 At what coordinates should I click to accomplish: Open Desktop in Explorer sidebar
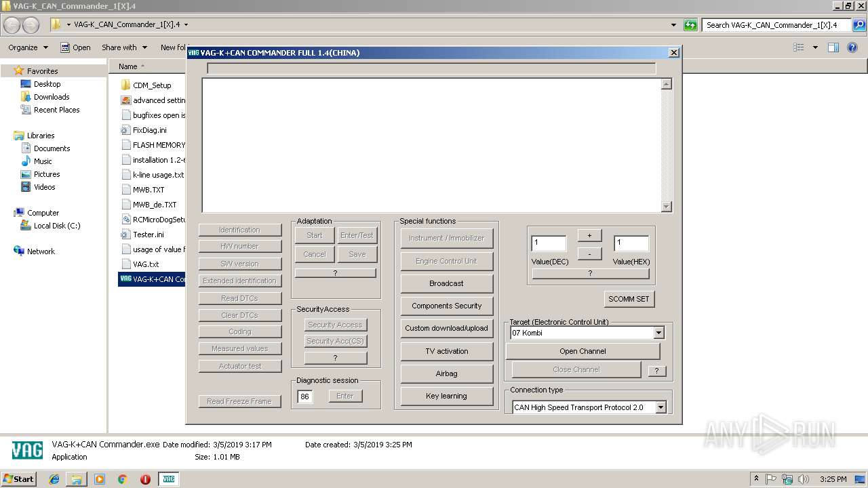click(x=47, y=84)
